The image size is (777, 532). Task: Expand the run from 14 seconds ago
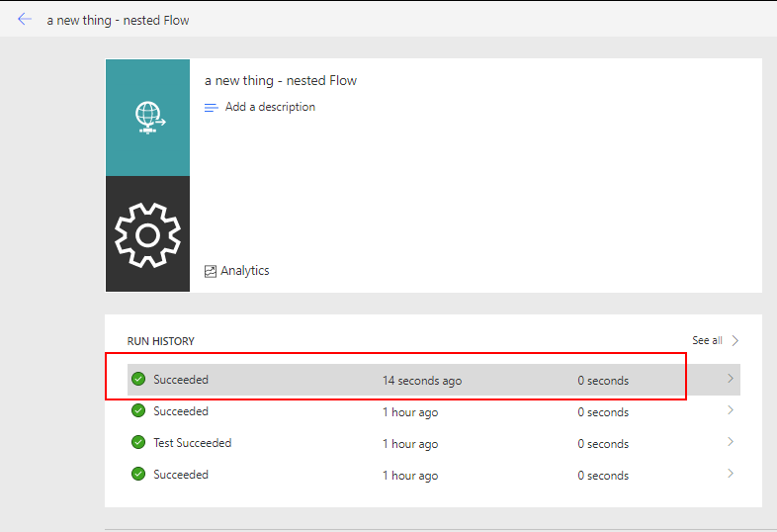[731, 379]
